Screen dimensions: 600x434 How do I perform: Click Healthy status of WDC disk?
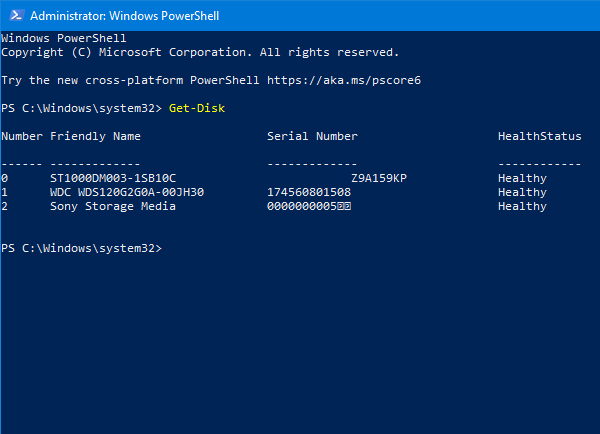tap(522, 192)
